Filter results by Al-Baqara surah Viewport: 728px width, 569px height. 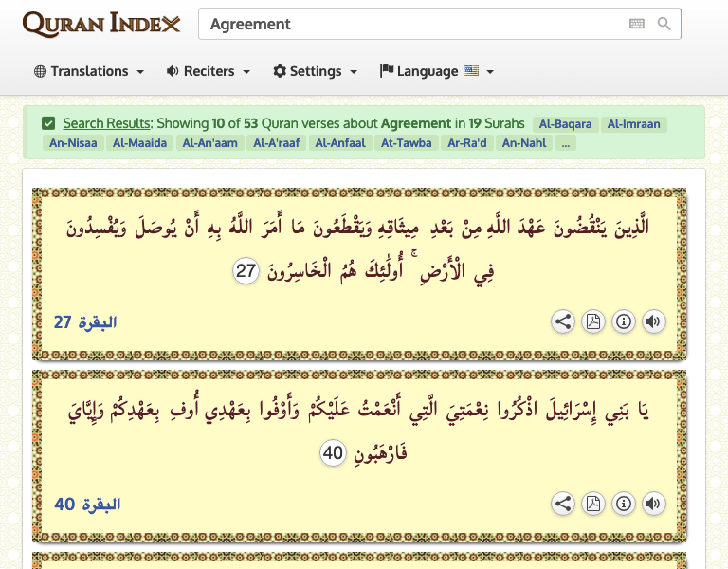click(566, 124)
